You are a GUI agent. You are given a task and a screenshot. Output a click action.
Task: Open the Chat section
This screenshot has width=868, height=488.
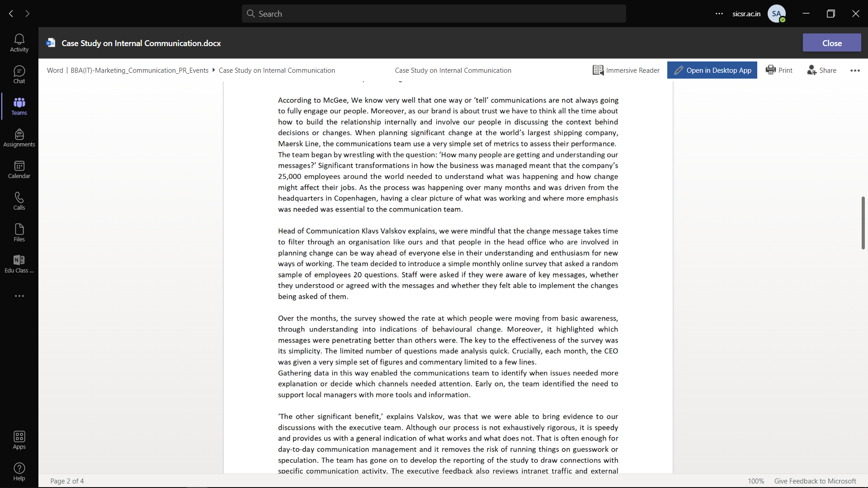19,74
